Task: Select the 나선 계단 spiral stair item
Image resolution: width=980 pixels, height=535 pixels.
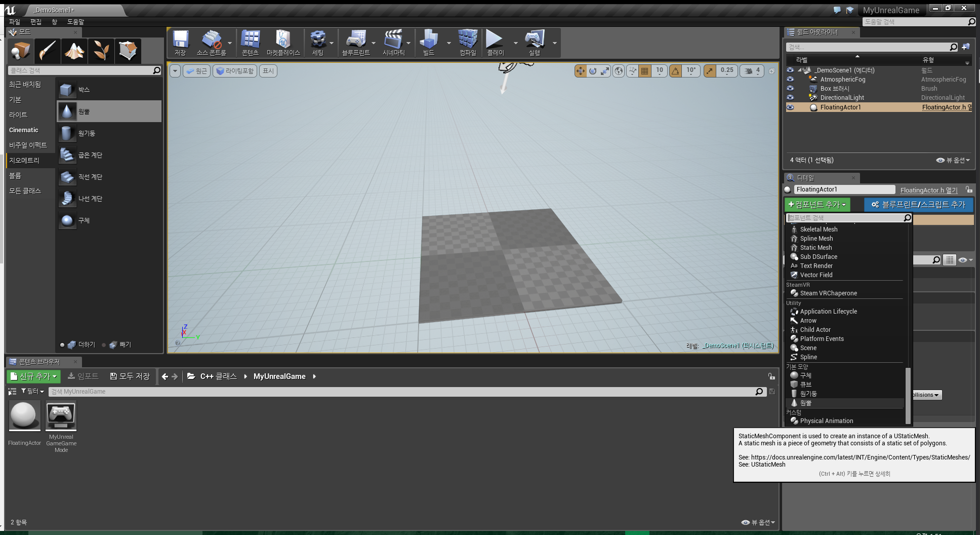Action: pyautogui.click(x=109, y=199)
